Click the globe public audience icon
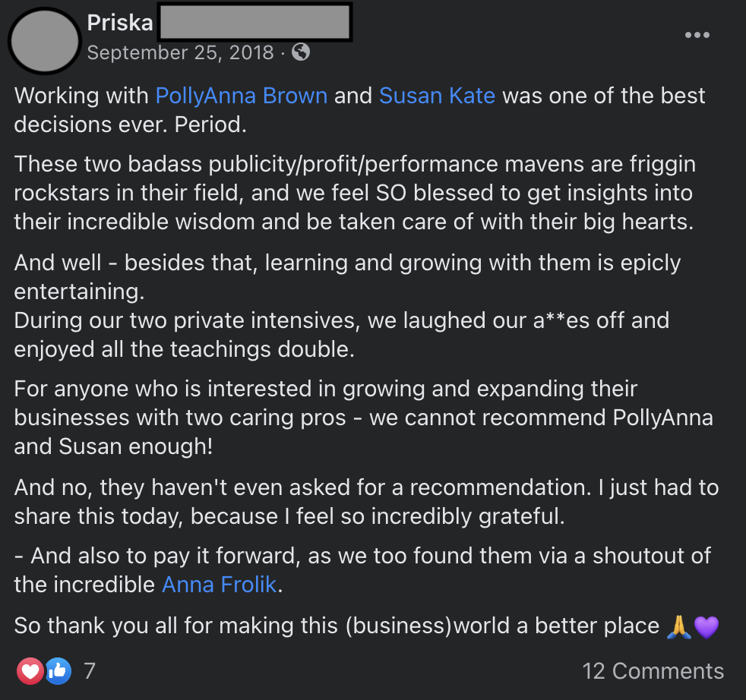The height and width of the screenshot is (700, 746). 301,52
